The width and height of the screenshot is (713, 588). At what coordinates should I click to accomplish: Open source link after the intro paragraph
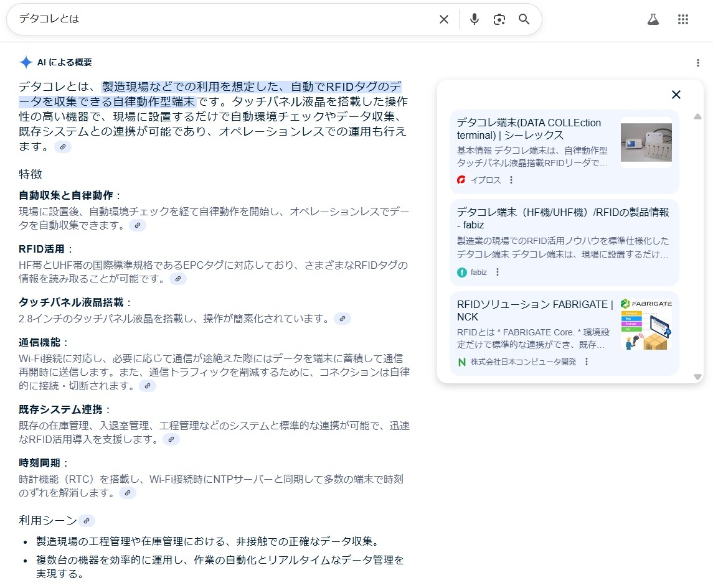pos(63,147)
